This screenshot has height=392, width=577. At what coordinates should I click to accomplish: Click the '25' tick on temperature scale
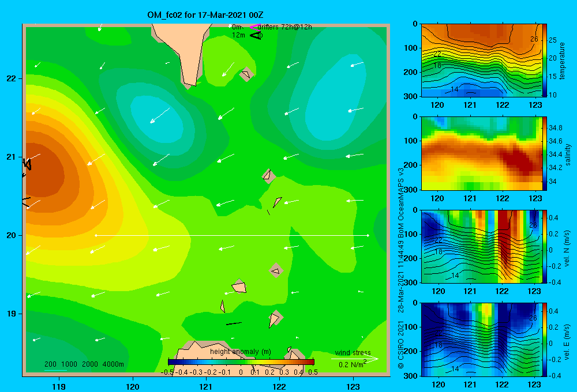(x=553, y=40)
